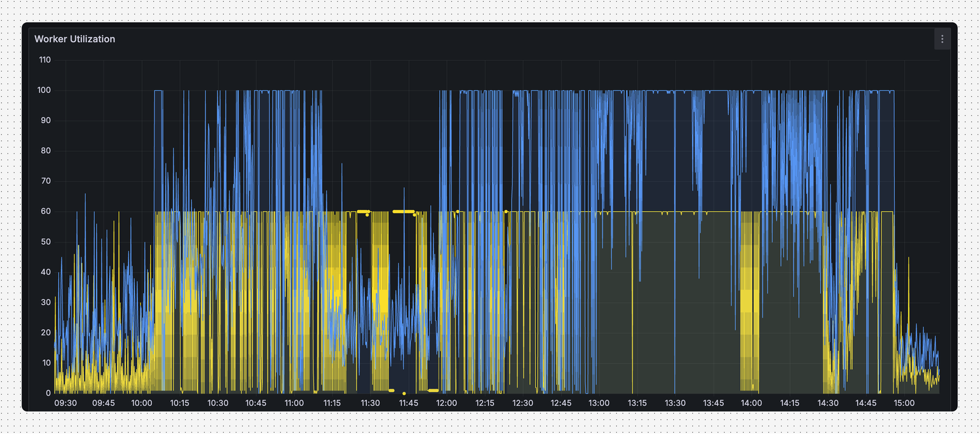Click the 80 y-axis value
The image size is (980, 434).
tap(46, 151)
